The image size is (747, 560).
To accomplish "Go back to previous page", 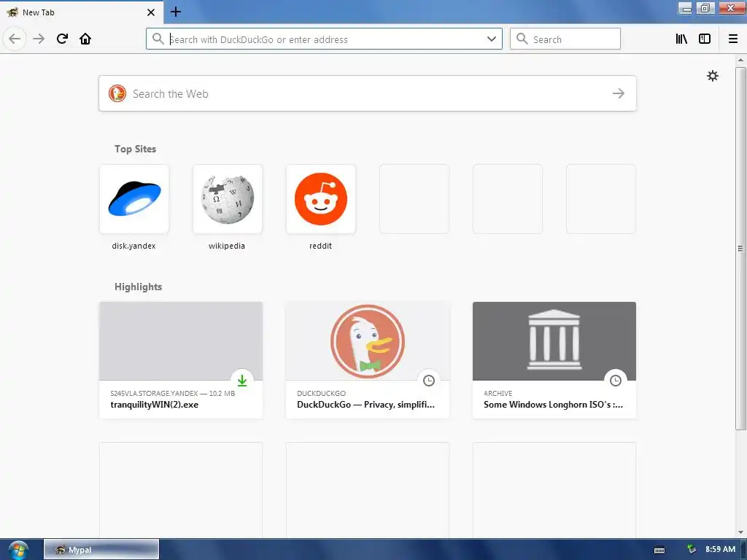I will [15, 39].
